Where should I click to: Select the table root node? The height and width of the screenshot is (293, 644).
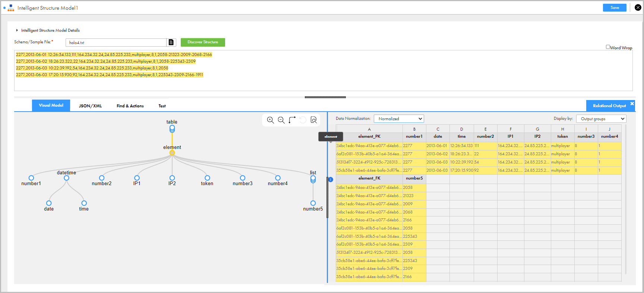[172, 129]
